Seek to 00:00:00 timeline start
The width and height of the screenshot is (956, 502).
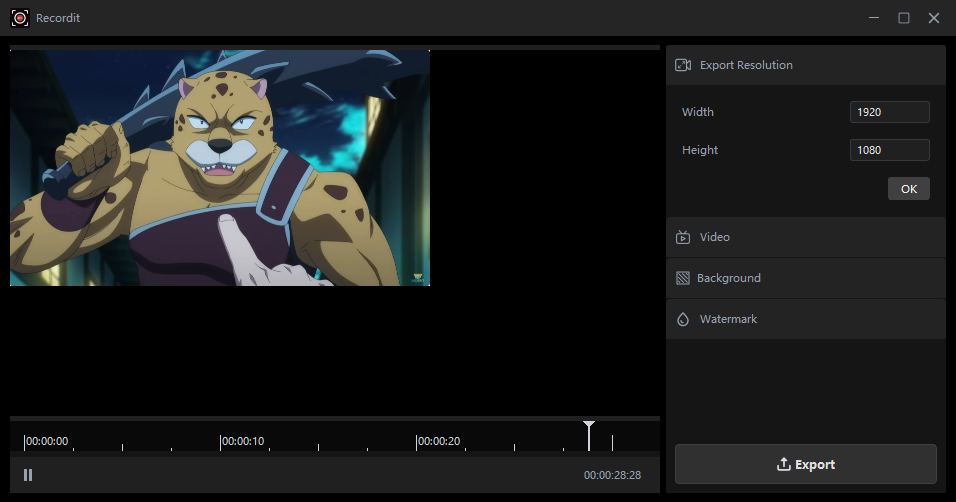(x=25, y=442)
